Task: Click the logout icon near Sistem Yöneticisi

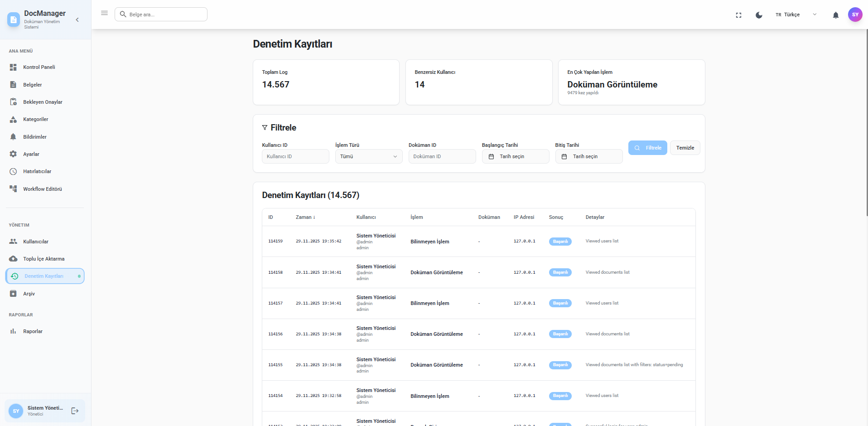Action: [74, 411]
